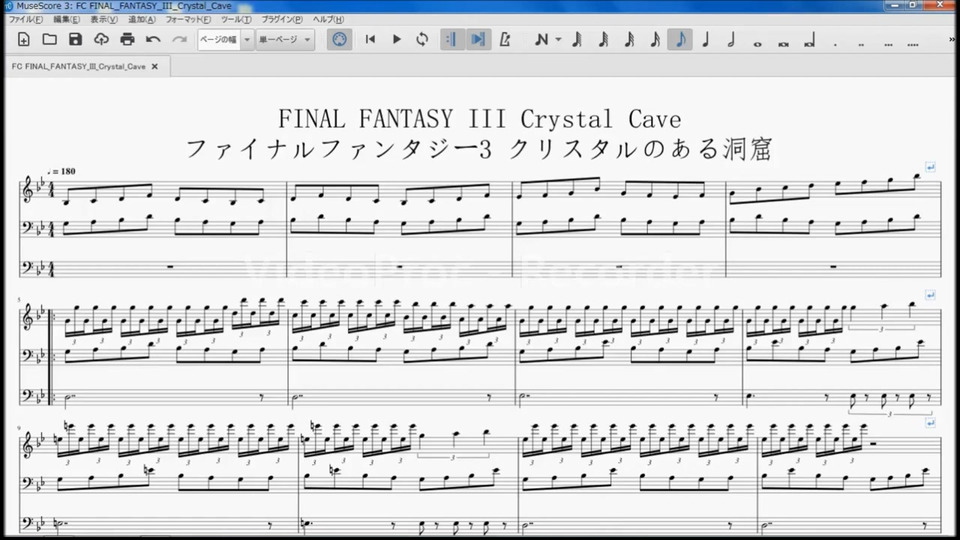Select the Japanese subtitle ファイナルファンタジー3 text

tap(339, 149)
